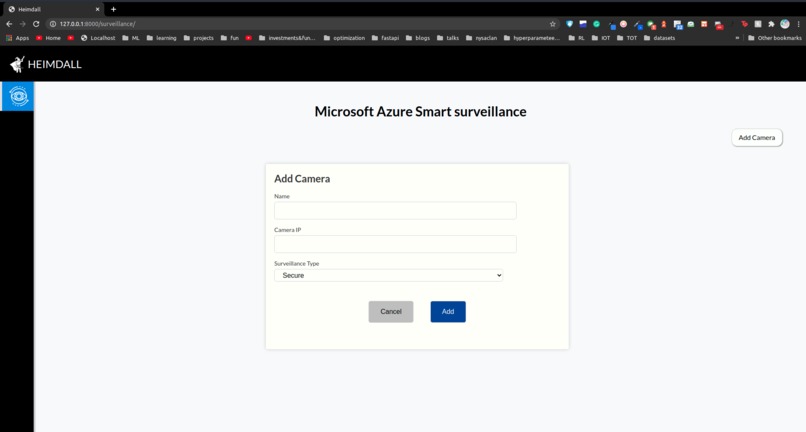Reload the page with refresh icon
The image size is (806, 432).
[36, 24]
